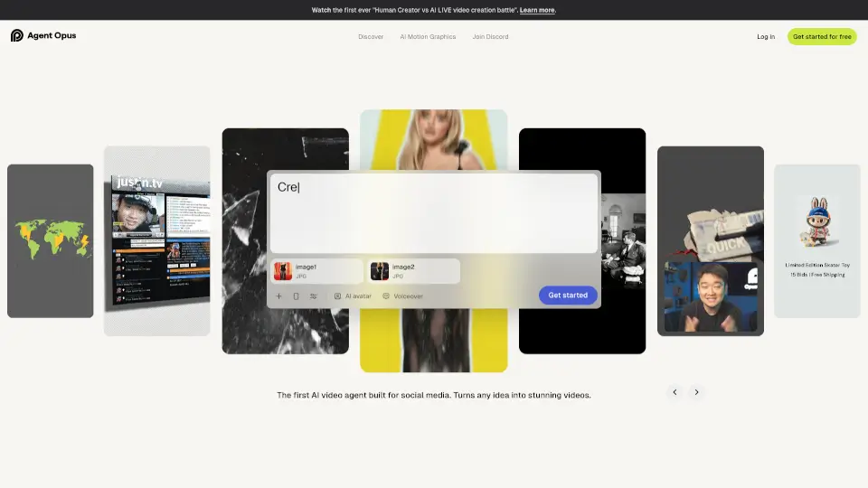Click the phone aspect ratio icon

[296, 296]
